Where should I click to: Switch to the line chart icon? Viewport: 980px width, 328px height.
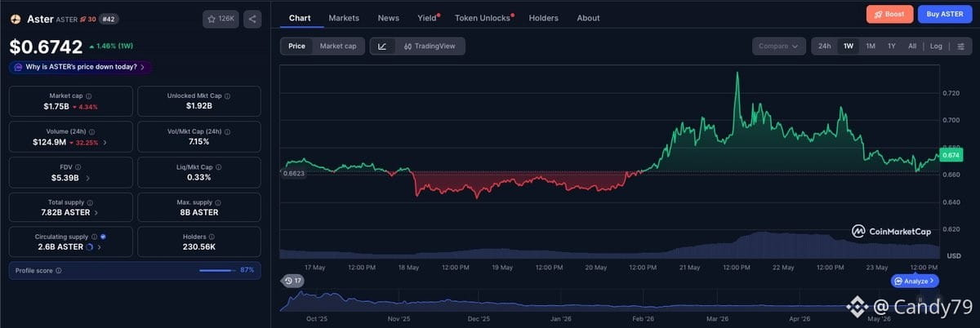pos(382,47)
